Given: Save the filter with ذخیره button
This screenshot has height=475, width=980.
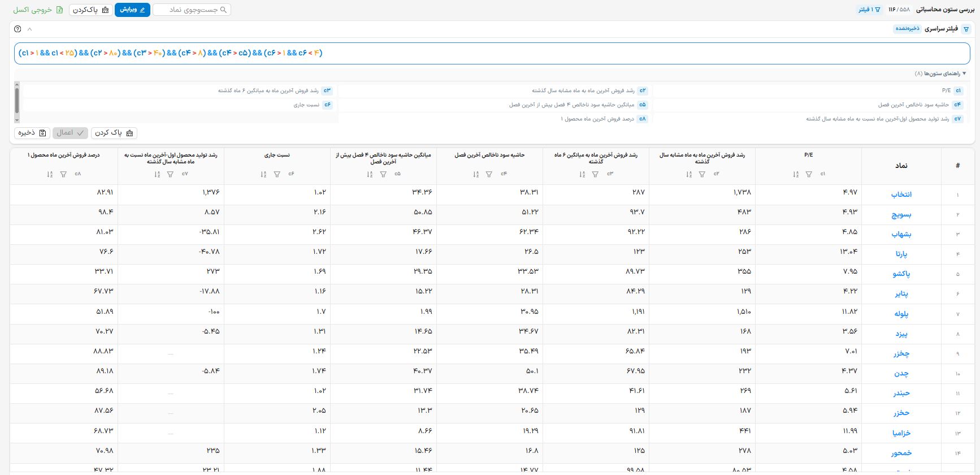Looking at the screenshot, I should [32, 133].
